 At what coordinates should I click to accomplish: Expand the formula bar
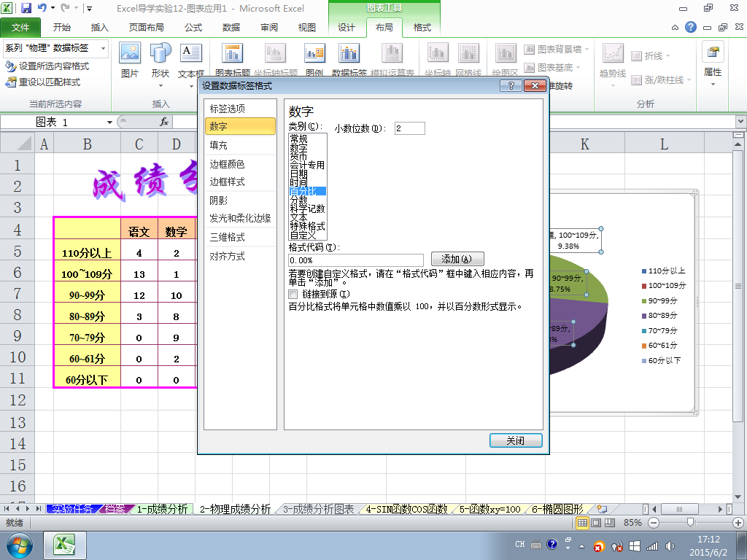click(x=741, y=122)
